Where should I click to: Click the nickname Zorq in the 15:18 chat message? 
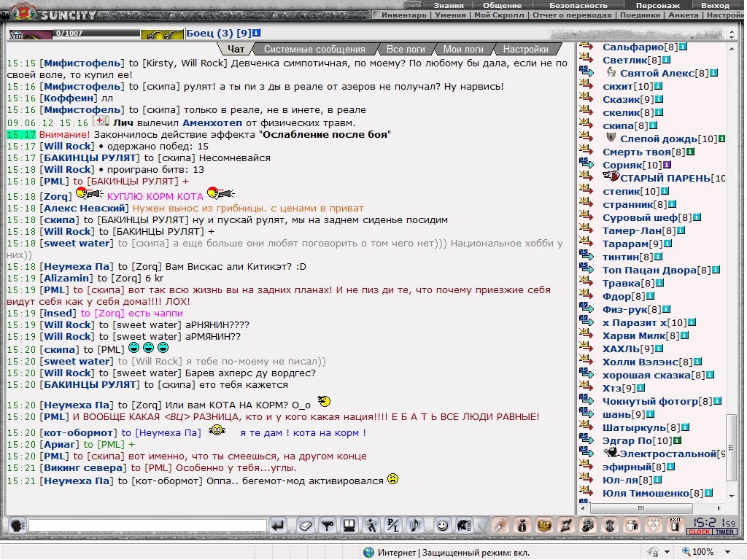tap(56, 196)
